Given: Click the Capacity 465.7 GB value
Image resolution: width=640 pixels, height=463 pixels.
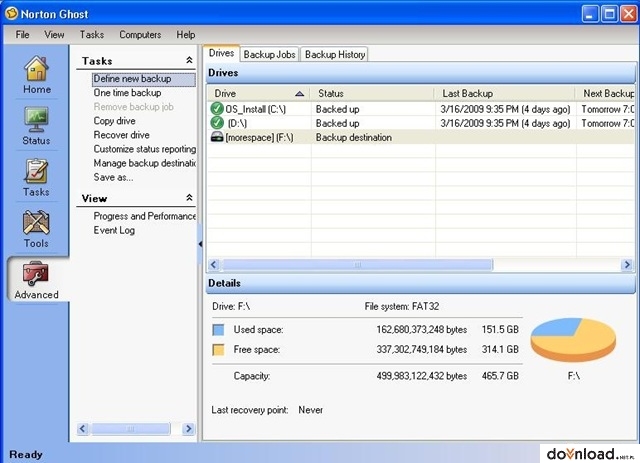Looking at the screenshot, I should click(x=500, y=376).
